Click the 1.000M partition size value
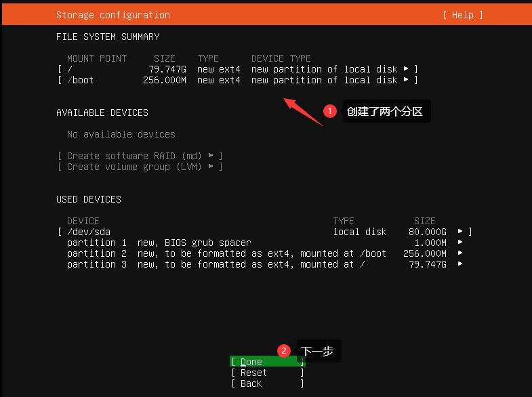532x397 pixels. pyautogui.click(x=430, y=243)
